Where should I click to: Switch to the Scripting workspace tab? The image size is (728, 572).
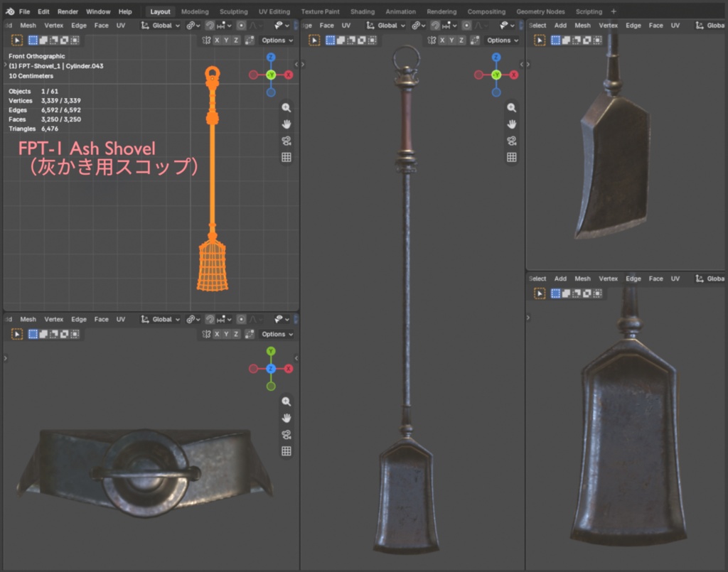(589, 11)
